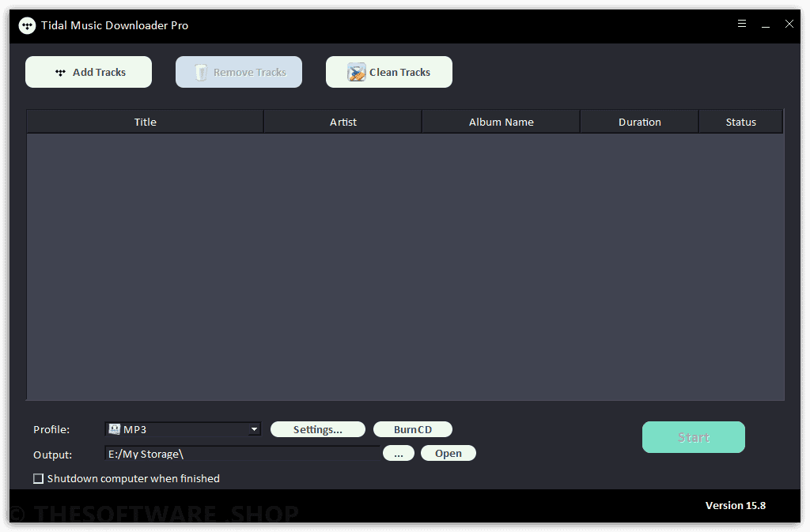Click the Status column header
The height and width of the screenshot is (532, 810).
[740, 122]
